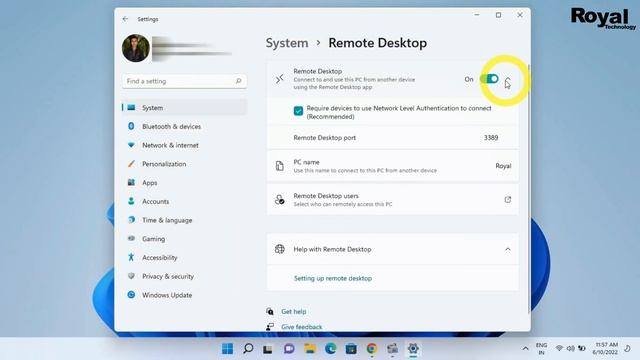Click the Remote Desktop connection icon
640x360 pixels.
click(280, 79)
